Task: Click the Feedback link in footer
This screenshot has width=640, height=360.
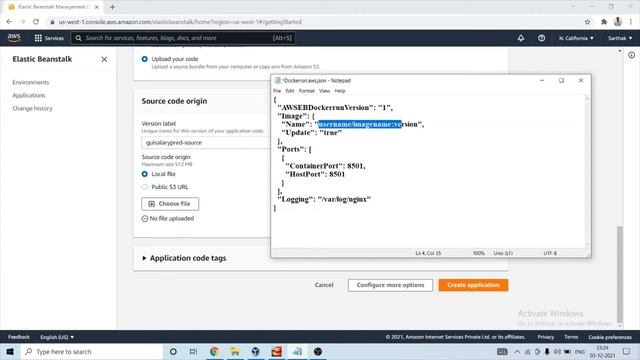Action: [x=19, y=337]
